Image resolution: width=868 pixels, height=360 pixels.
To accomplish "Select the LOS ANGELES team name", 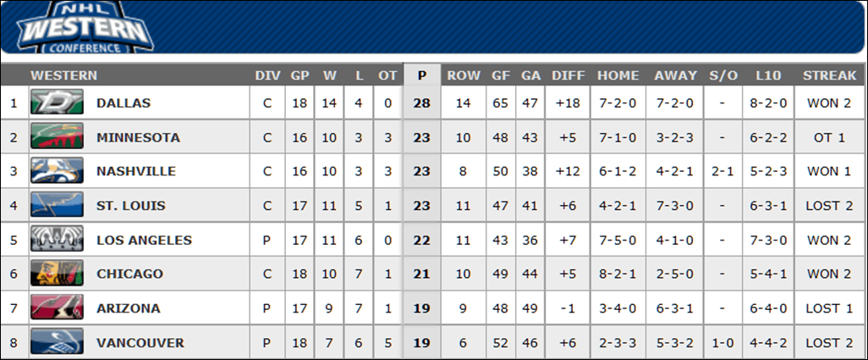I will click(145, 241).
